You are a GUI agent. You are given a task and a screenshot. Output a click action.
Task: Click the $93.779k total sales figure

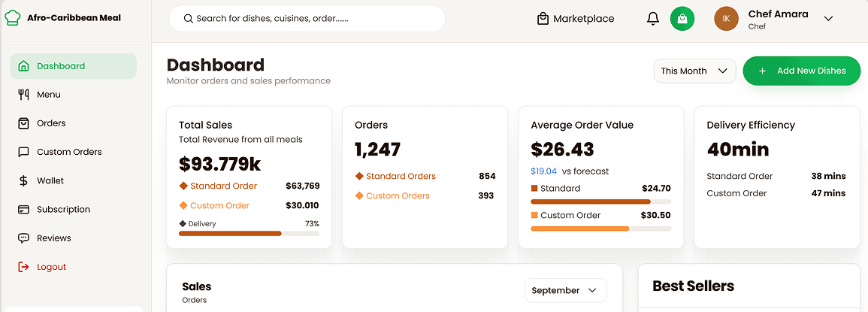[219, 164]
